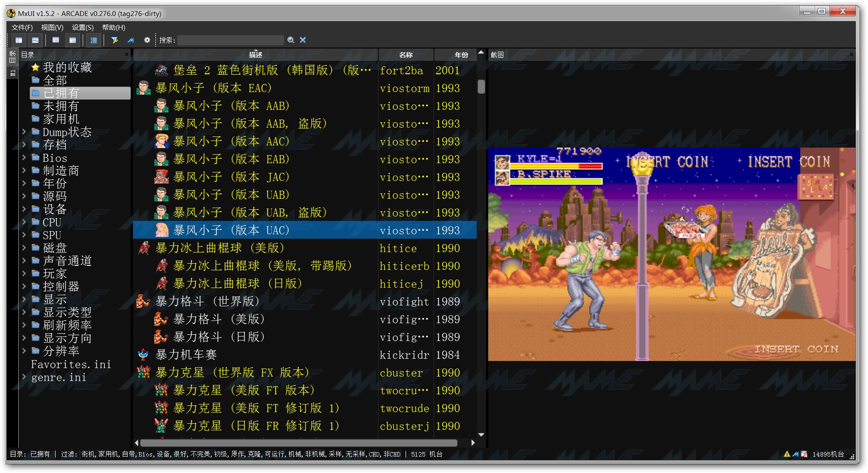Click the vertical scrollbar thumb of game list
This screenshot has height=473, width=868.
pyautogui.click(x=481, y=86)
